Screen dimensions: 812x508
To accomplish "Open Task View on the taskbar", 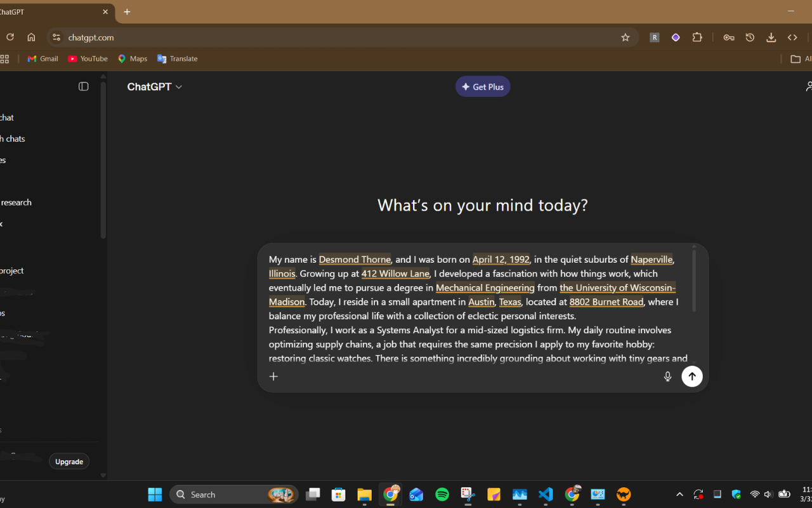I will pyautogui.click(x=313, y=495).
